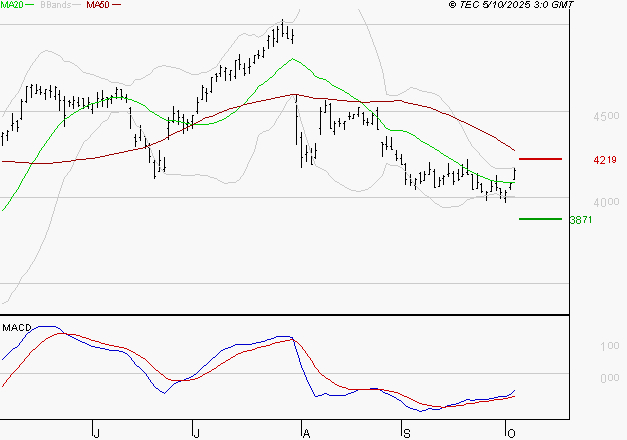Click the MACD indicator panel label
This screenshot has height=440, width=627.
coord(16,327)
